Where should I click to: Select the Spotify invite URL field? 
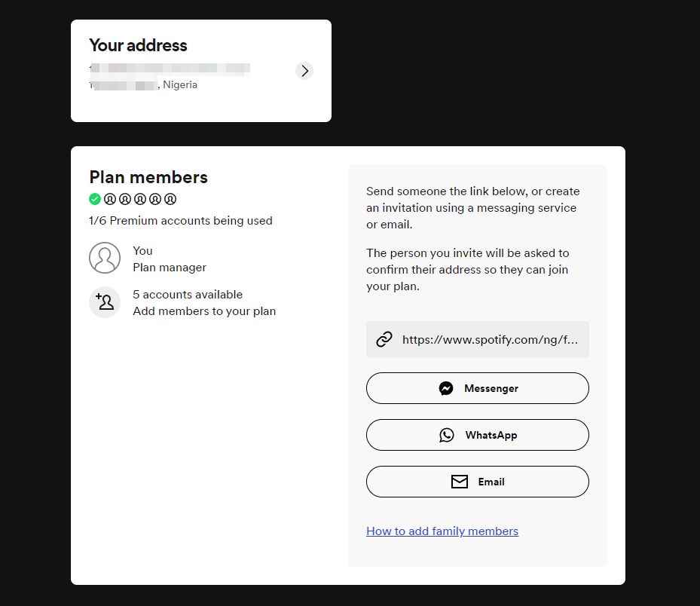point(490,339)
